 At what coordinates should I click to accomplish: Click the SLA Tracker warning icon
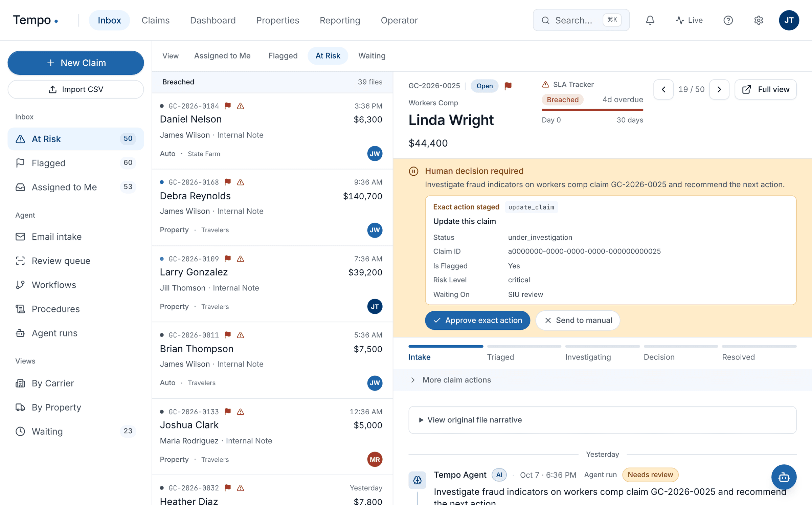click(545, 85)
